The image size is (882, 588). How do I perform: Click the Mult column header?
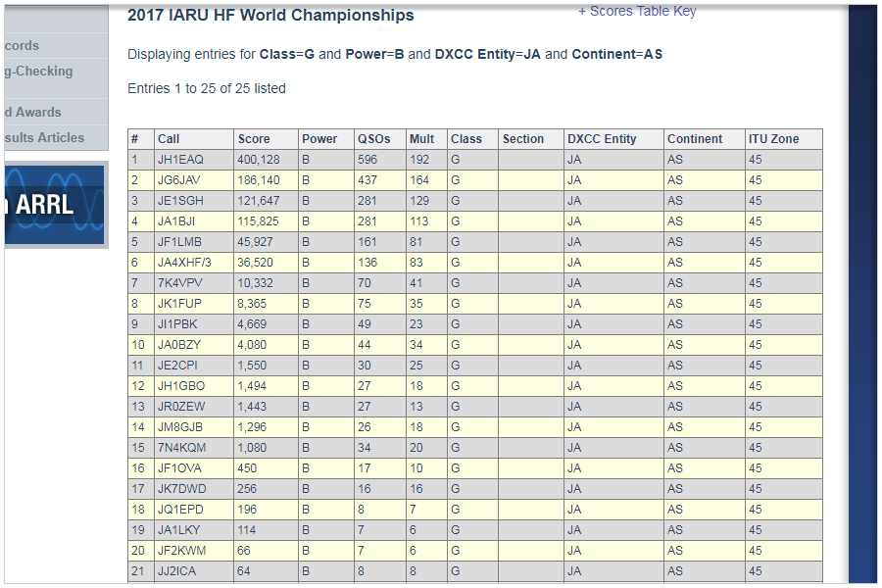[x=421, y=139]
